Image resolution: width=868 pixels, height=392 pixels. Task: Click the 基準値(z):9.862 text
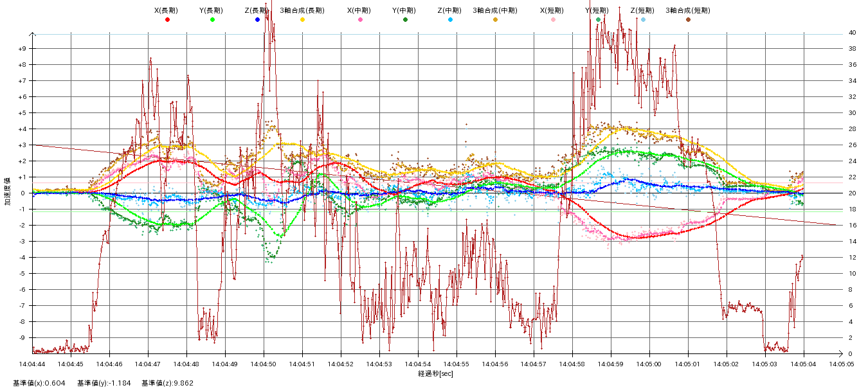(167, 383)
